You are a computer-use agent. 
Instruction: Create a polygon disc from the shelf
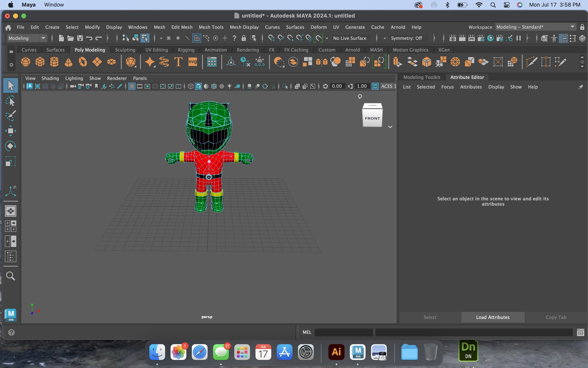[x=111, y=62]
